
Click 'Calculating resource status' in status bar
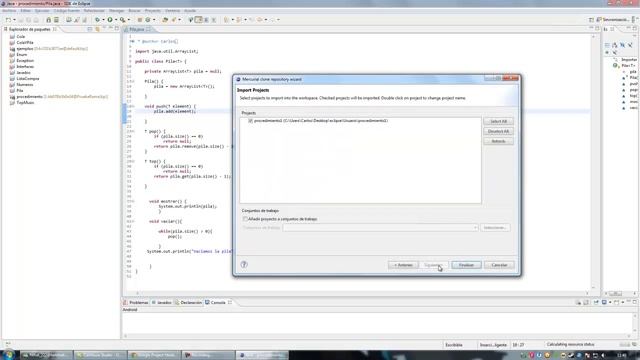click(570, 345)
